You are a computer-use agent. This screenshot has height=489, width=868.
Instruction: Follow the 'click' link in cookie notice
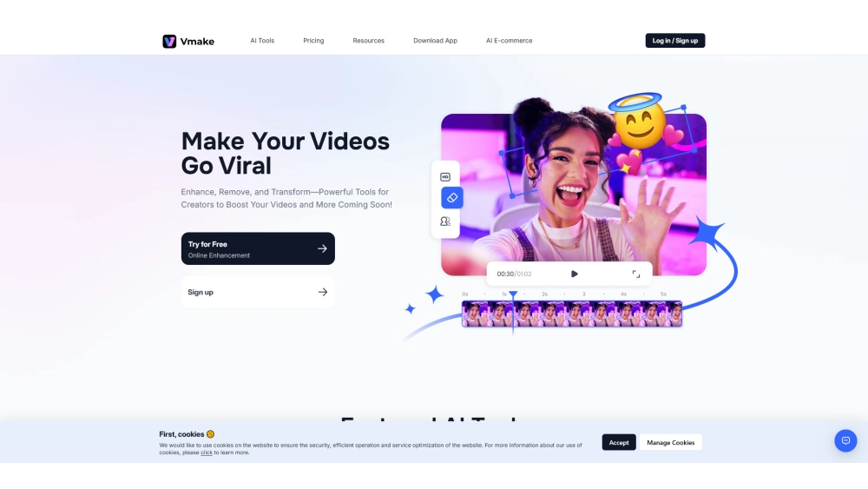pos(207,453)
